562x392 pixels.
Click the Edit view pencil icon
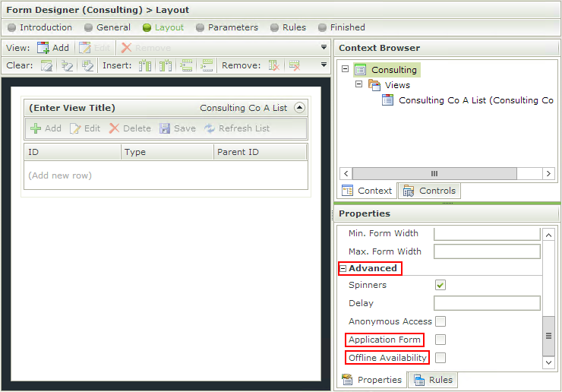pyautogui.click(x=85, y=48)
